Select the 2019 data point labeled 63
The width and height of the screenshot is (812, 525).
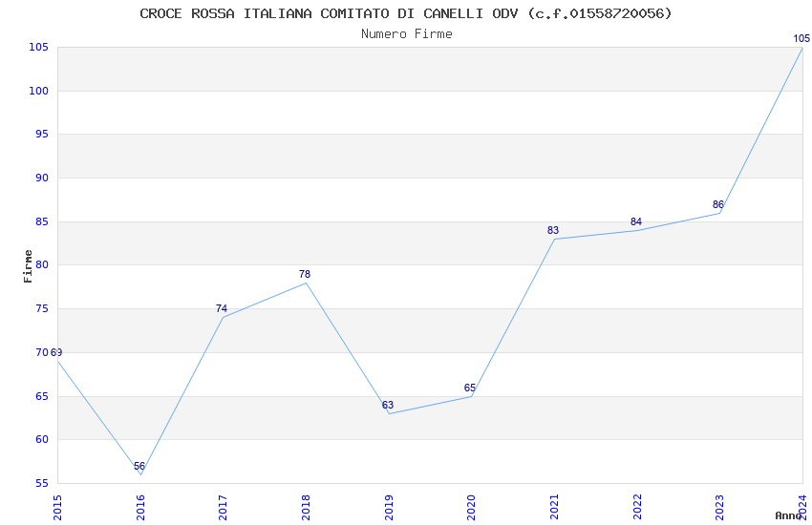pos(389,413)
